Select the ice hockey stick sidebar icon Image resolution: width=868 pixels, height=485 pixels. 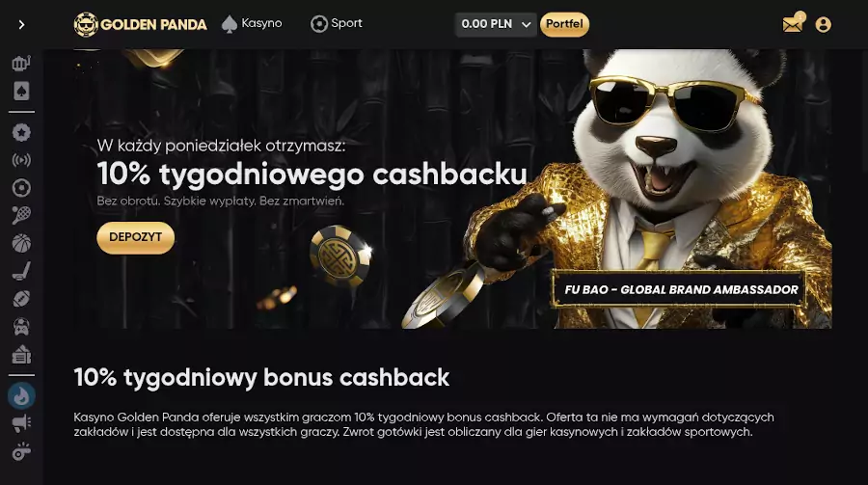point(21,271)
